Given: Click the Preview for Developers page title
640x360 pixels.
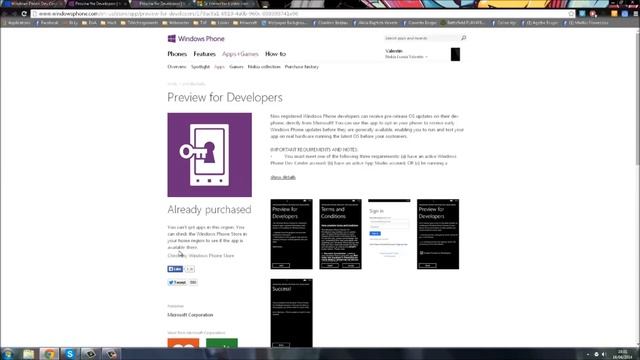Looking at the screenshot, I should (x=225, y=98).
